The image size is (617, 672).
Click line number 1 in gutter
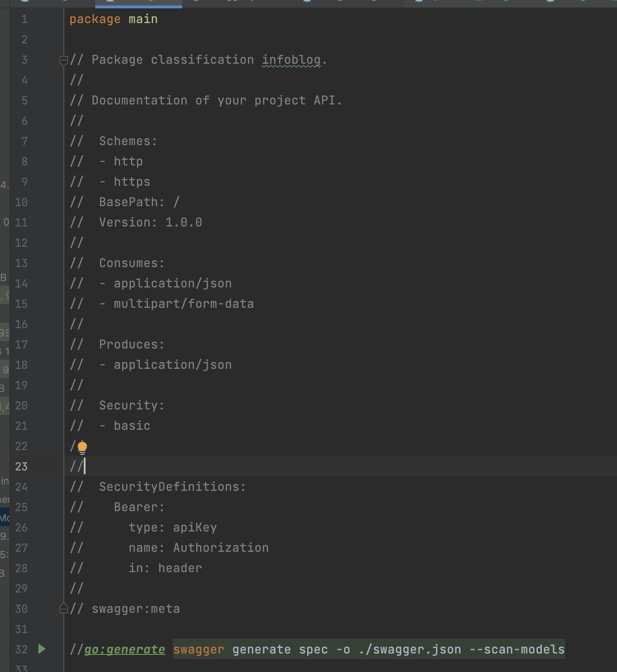pyautogui.click(x=24, y=19)
